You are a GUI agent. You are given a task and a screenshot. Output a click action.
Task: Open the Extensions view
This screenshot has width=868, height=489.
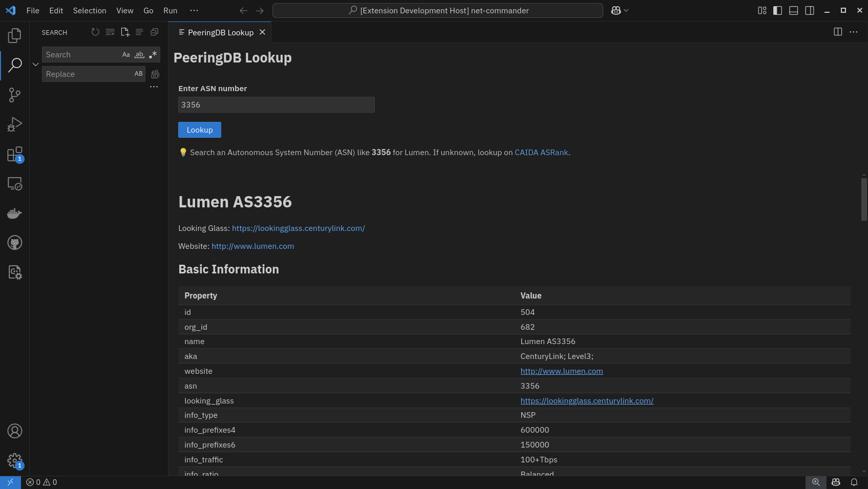pos(15,154)
